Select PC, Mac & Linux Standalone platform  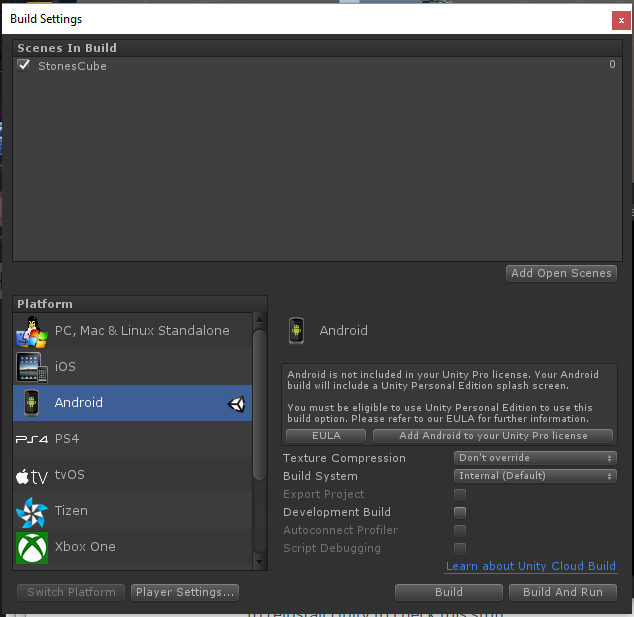coord(133,331)
